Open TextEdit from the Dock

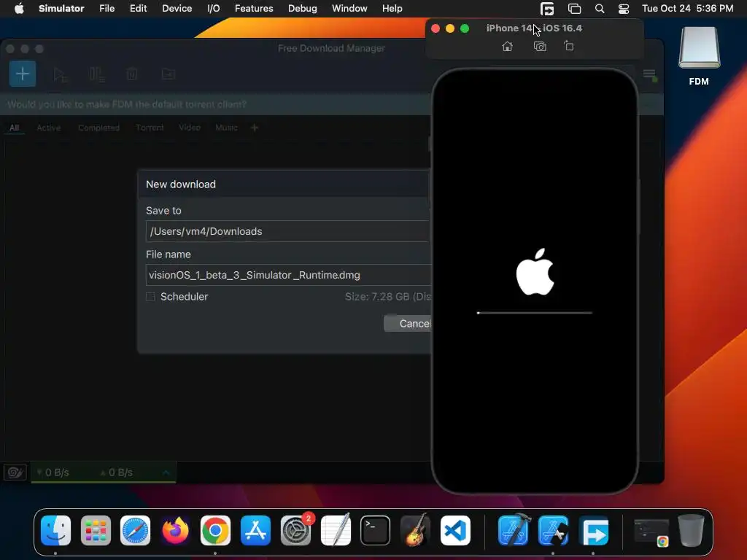[336, 531]
